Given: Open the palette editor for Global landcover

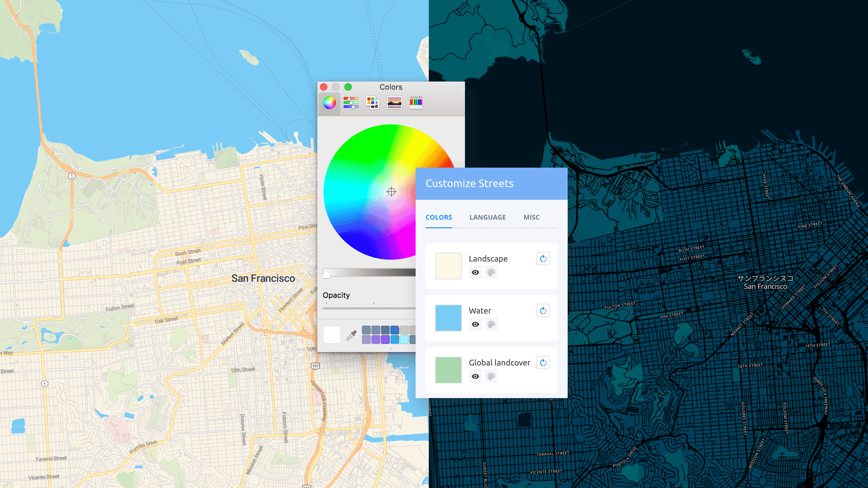Looking at the screenshot, I should coord(491,376).
